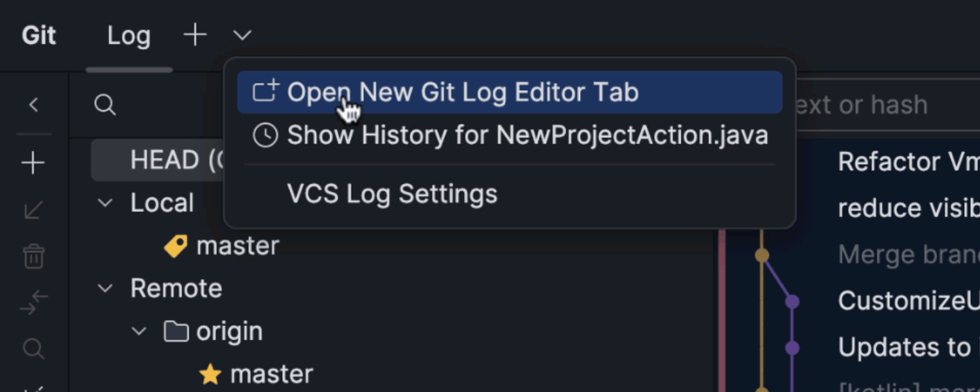Open the dropdown arrow beside Log tab

pyautogui.click(x=242, y=35)
